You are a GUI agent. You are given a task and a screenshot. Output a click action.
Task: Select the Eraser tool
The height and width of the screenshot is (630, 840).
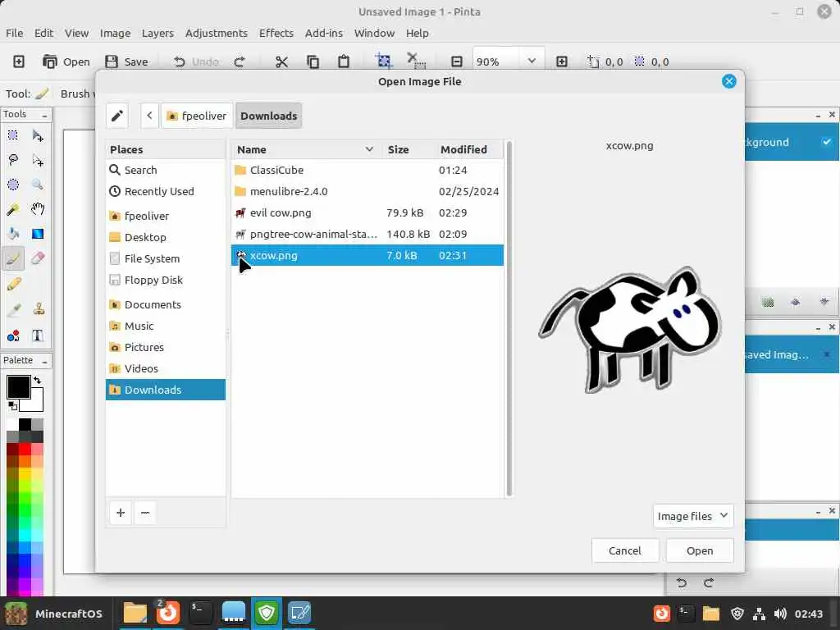point(38,258)
